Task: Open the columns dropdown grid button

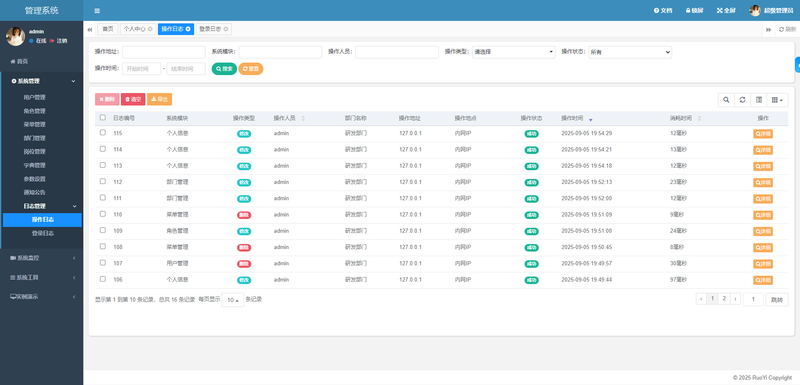Action: point(777,100)
